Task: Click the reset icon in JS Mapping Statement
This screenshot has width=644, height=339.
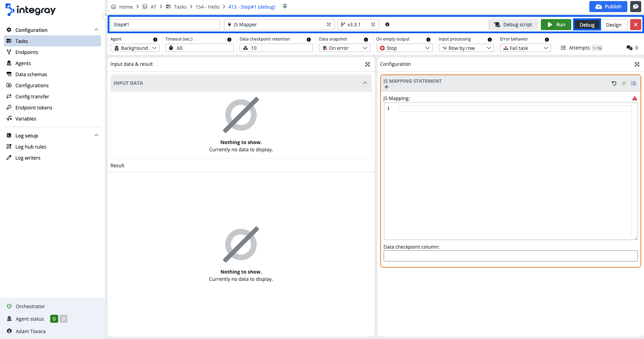Action: coord(614,83)
